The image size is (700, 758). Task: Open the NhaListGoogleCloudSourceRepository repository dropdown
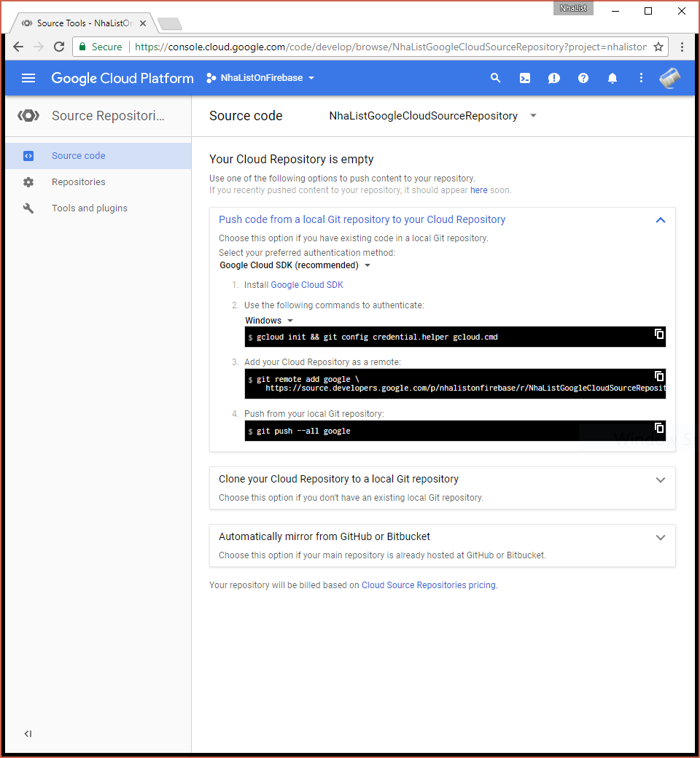(432, 116)
